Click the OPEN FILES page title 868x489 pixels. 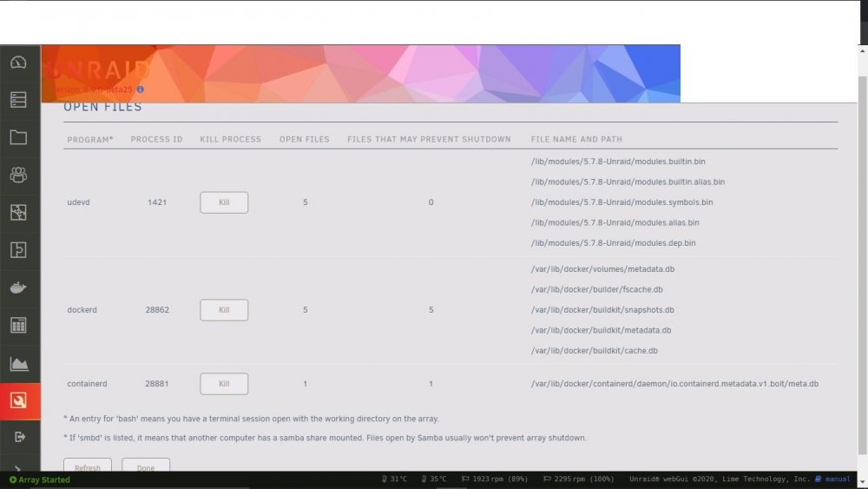tap(103, 108)
